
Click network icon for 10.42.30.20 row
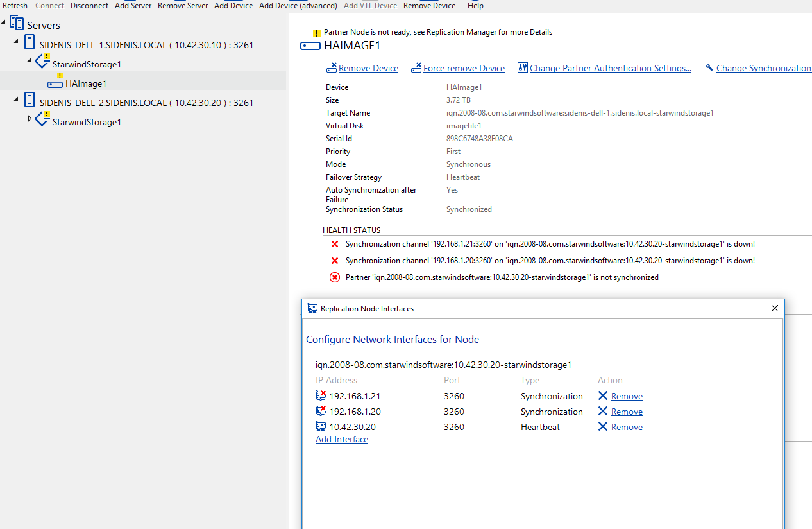tap(321, 426)
